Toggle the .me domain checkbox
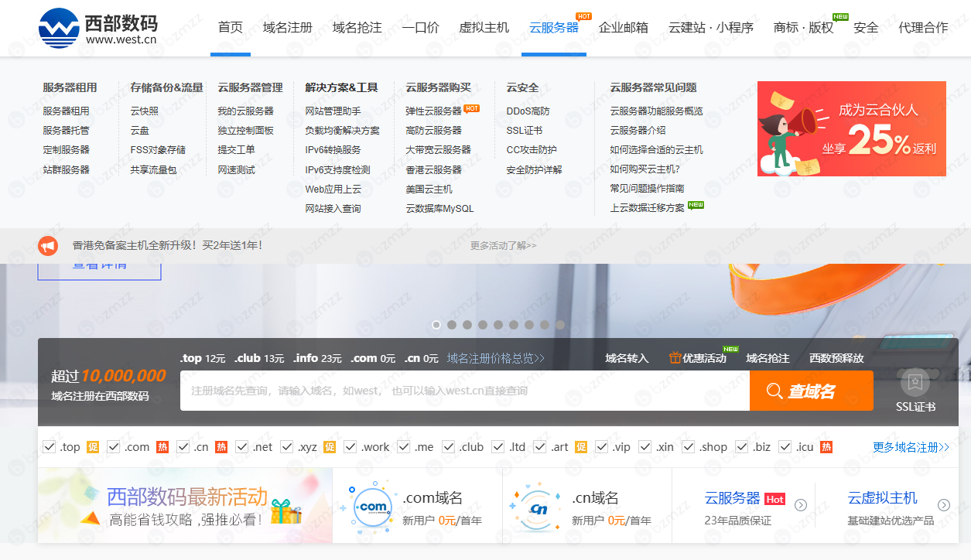This screenshot has width=971, height=560. [403, 447]
